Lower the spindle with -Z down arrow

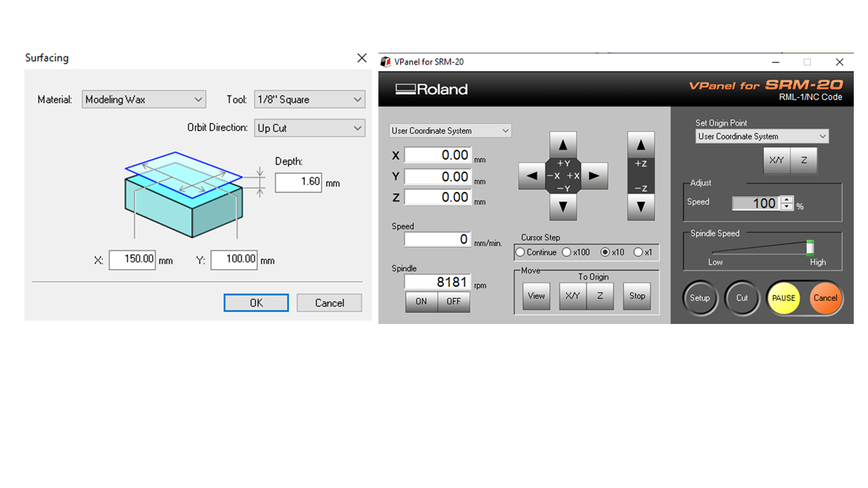[x=641, y=207]
